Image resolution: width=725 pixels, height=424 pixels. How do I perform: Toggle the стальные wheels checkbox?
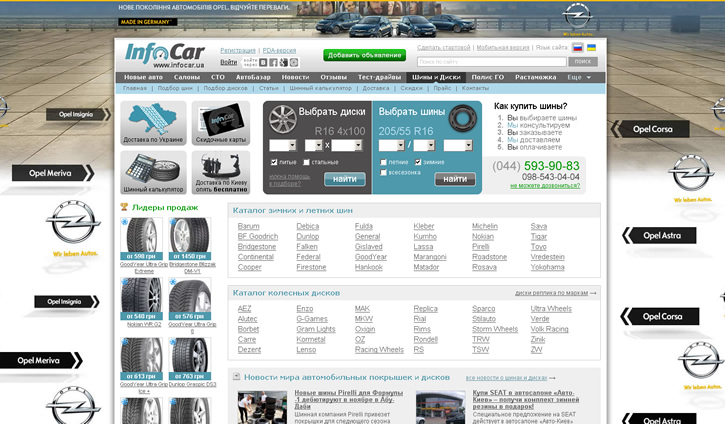pos(306,162)
